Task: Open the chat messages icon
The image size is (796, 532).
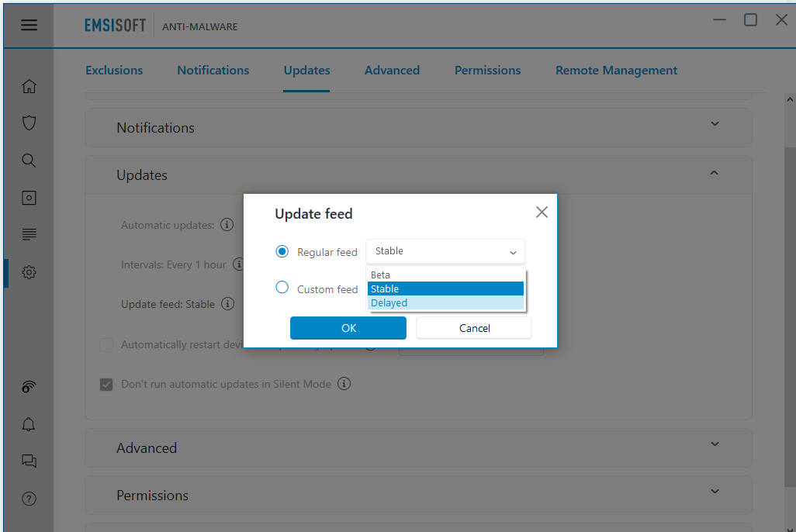Action: coord(29,461)
